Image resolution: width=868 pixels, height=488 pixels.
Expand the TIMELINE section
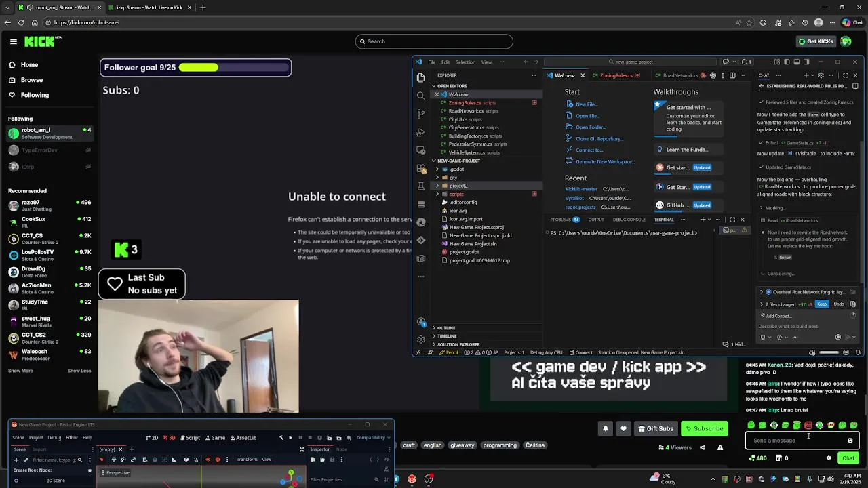445,336
